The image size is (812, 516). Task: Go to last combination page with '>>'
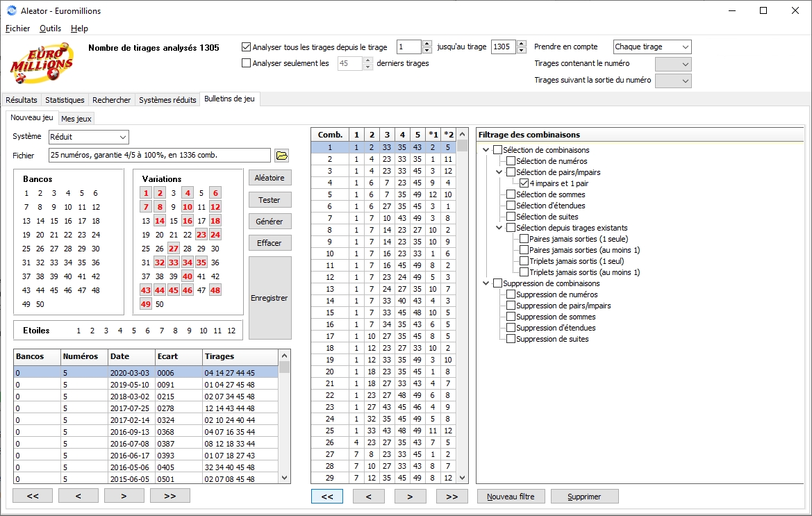(452, 497)
